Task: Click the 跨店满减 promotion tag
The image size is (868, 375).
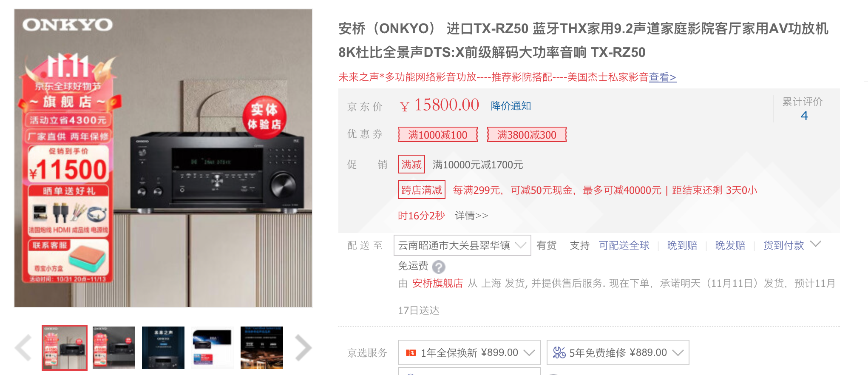Action: pyautogui.click(x=422, y=190)
